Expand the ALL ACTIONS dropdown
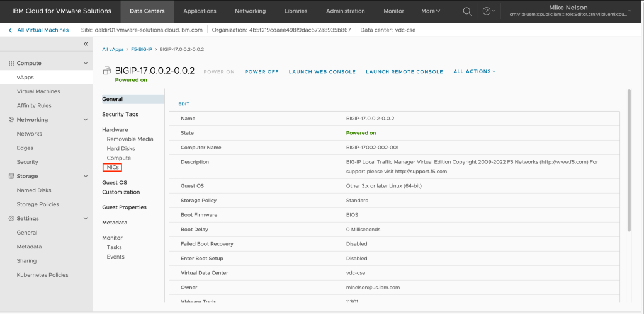 [474, 71]
